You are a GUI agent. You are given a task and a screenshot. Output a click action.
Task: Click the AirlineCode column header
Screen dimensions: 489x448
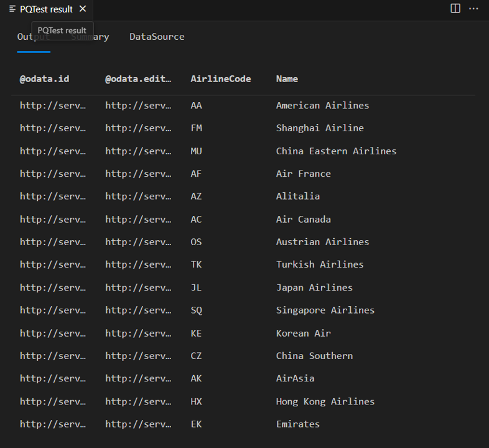(x=220, y=79)
